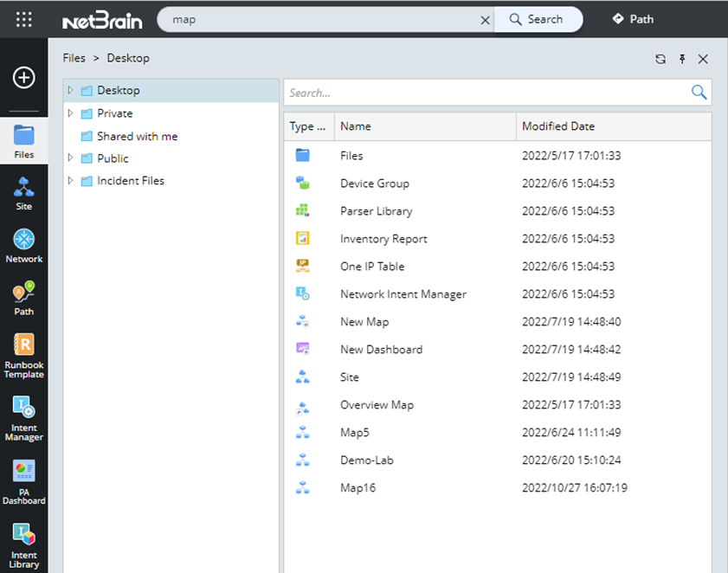Open the Runbook Template sidebar icon
Viewport: 728px width, 573px height.
pos(23,356)
